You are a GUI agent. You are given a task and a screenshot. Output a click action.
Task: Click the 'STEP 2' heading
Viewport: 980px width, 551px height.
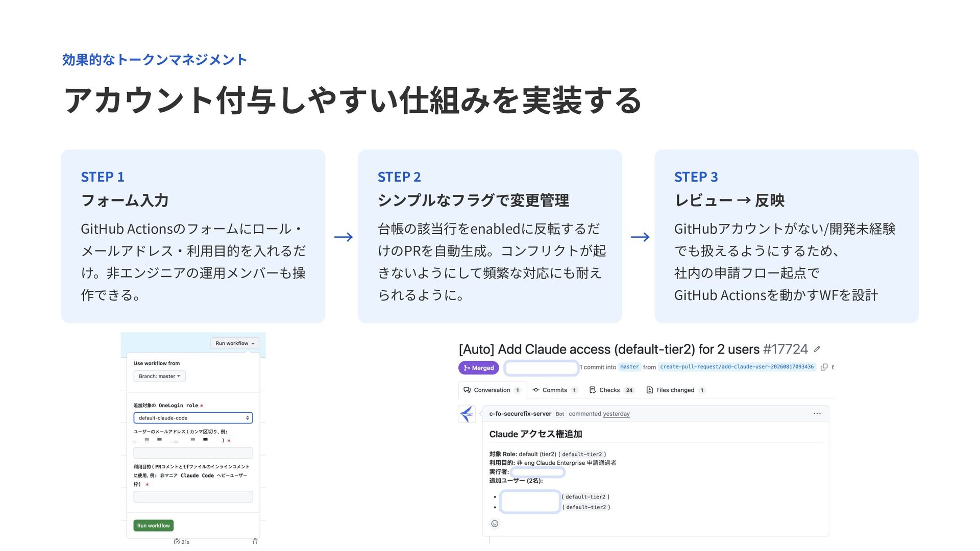[x=399, y=177]
